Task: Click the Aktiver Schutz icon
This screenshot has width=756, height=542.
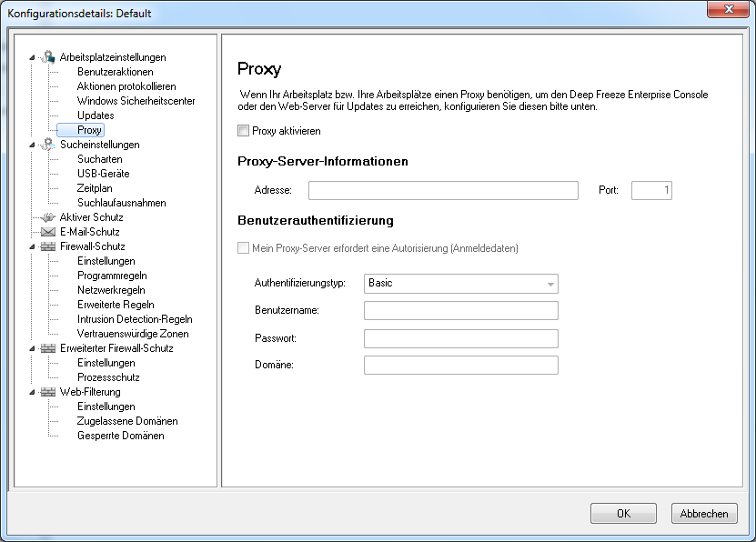Action: [47, 217]
